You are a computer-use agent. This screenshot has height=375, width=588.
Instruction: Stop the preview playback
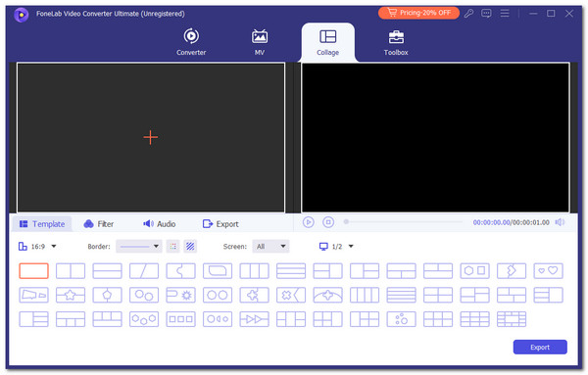(x=328, y=222)
